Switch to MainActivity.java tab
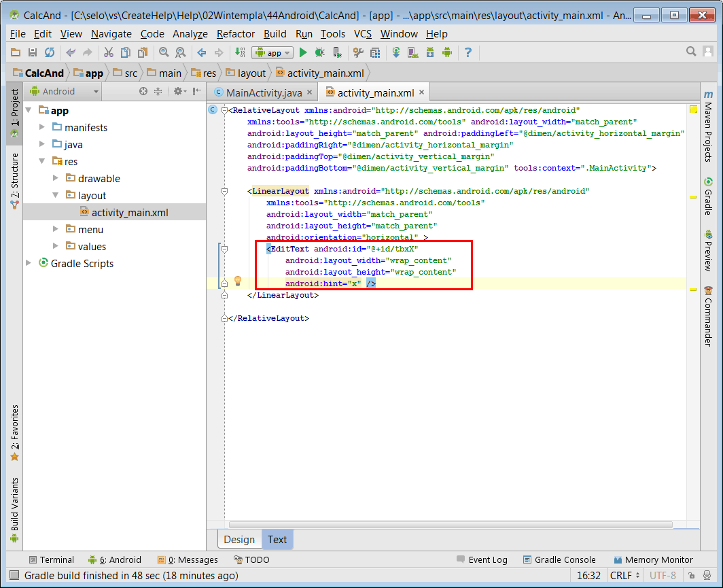 264,92
